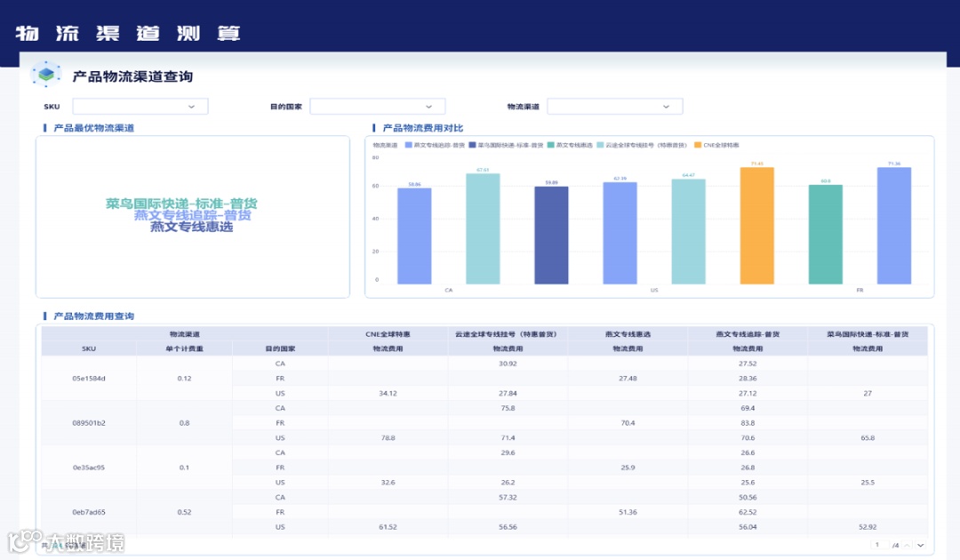Click cost cell 78.8
This screenshot has height=560, width=960.
388,438
